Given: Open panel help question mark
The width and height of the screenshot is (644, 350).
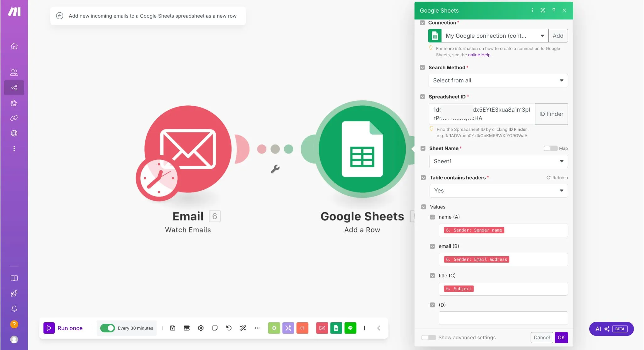Looking at the screenshot, I should tap(554, 10).
